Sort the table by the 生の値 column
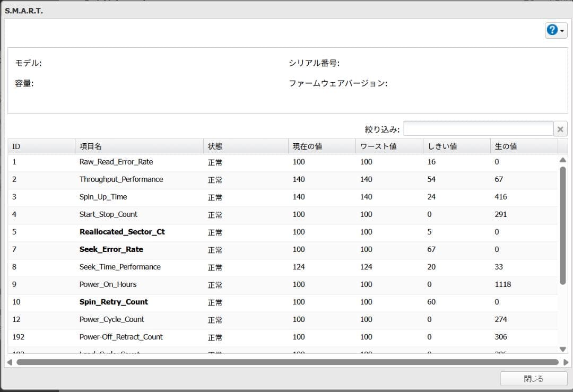This screenshot has height=392, width=573. coord(523,146)
